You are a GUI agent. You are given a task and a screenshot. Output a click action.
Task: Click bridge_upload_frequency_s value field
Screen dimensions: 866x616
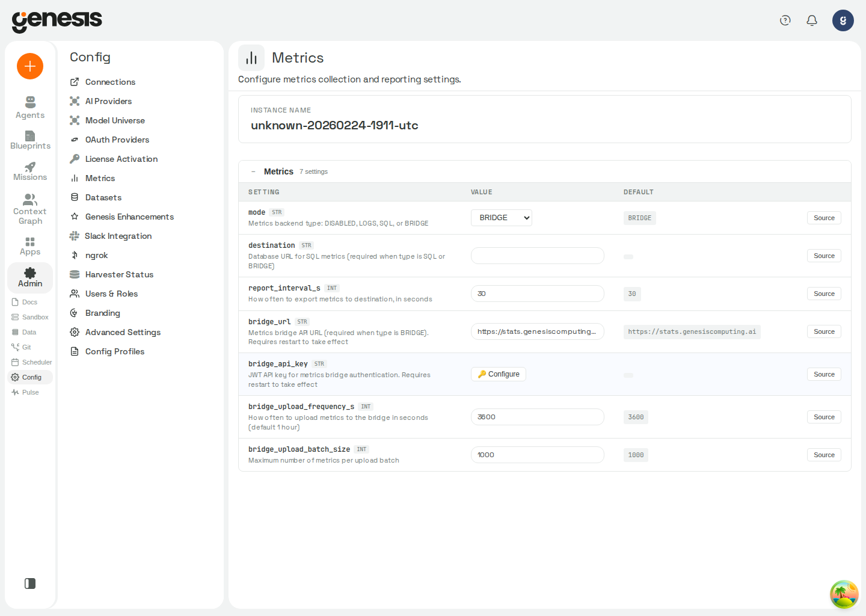(x=538, y=417)
